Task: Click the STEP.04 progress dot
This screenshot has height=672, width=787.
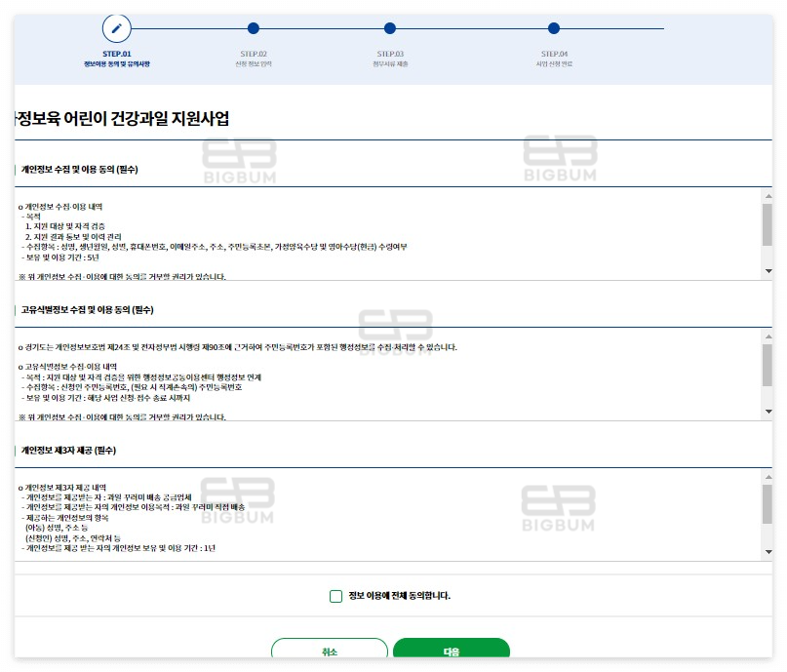Action: pos(554,28)
